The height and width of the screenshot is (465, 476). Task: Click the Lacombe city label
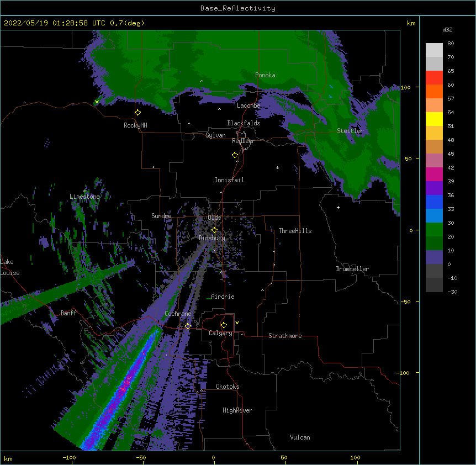pos(248,105)
